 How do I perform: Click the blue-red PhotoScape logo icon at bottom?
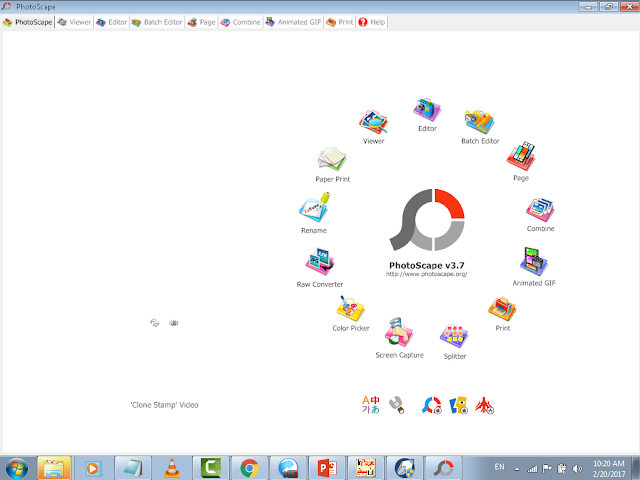432,405
